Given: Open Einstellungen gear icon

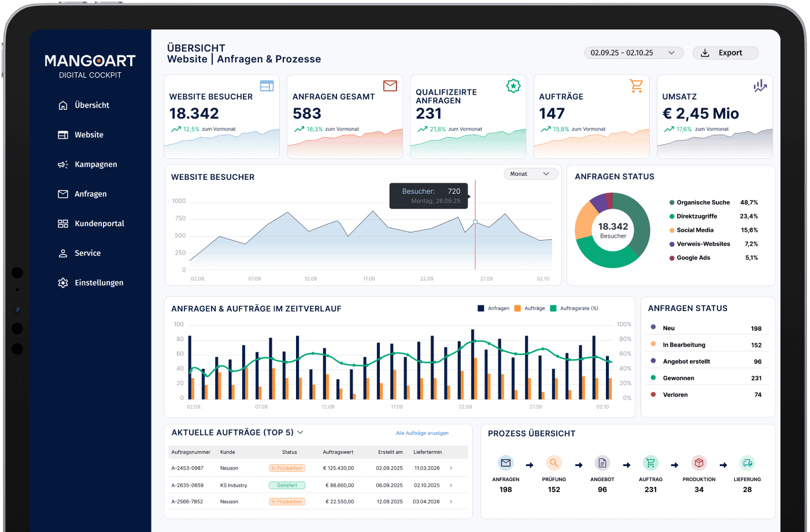Looking at the screenshot, I should (63, 283).
